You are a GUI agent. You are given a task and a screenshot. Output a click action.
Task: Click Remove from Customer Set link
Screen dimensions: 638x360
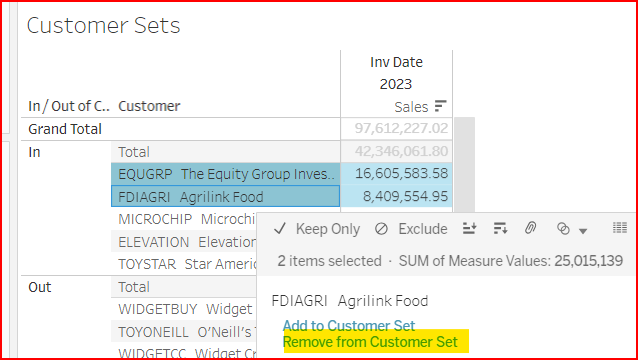[x=370, y=342]
